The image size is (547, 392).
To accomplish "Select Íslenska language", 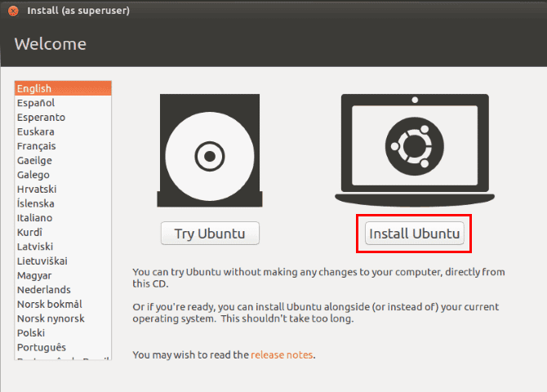I will click(63, 203).
